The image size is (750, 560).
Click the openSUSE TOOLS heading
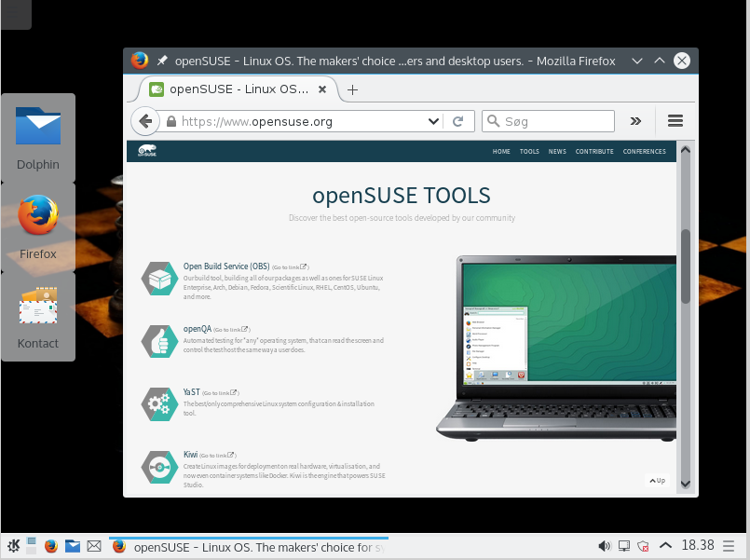[x=402, y=195]
